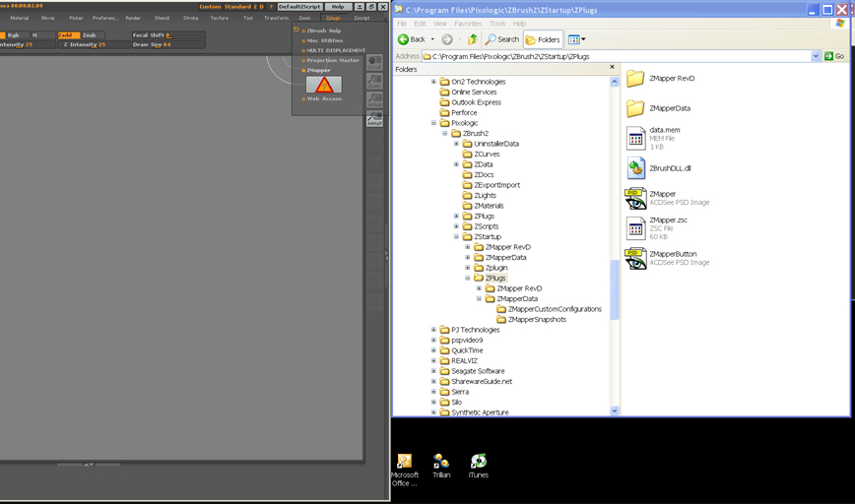Open the Zplugin menu in ZBrush
Viewport: 855px width, 504px height.
pyautogui.click(x=333, y=18)
